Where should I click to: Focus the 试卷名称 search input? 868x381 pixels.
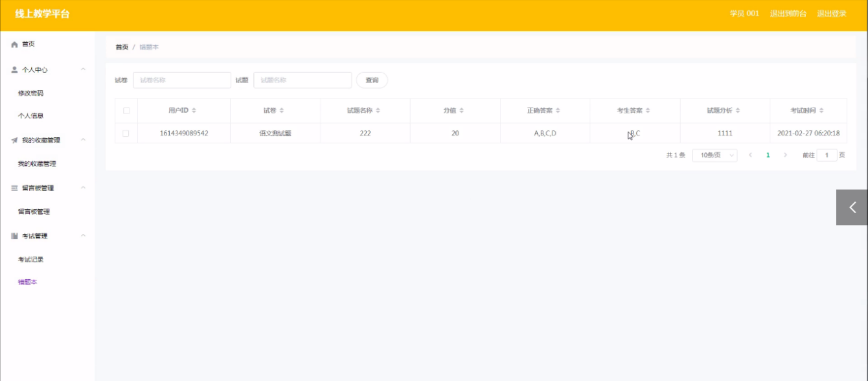(182, 80)
